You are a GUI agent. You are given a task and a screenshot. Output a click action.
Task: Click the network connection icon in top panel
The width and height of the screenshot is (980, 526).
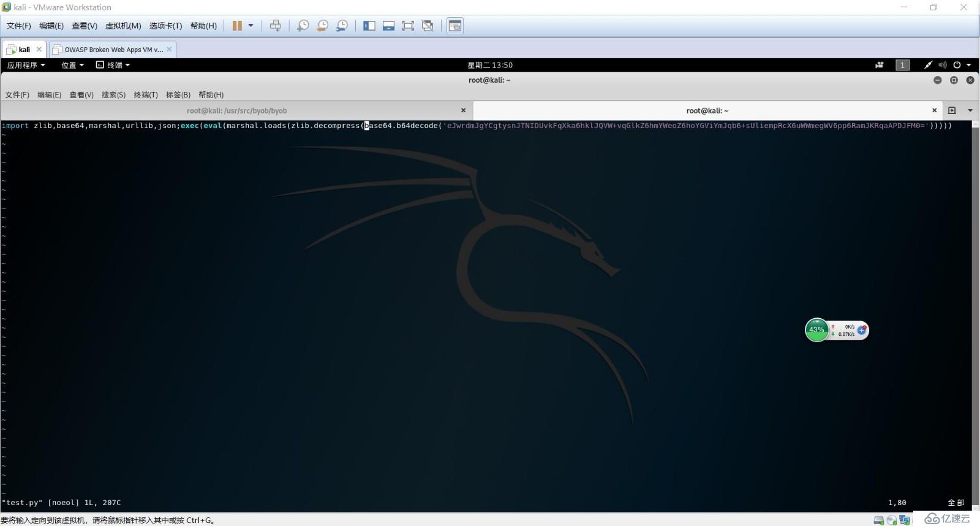pyautogui.click(x=929, y=65)
